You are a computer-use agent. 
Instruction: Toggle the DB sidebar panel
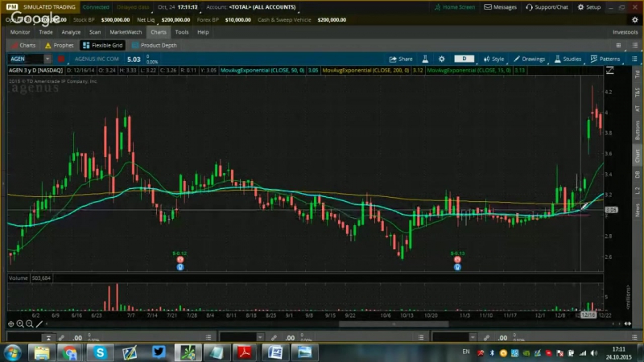638,175
